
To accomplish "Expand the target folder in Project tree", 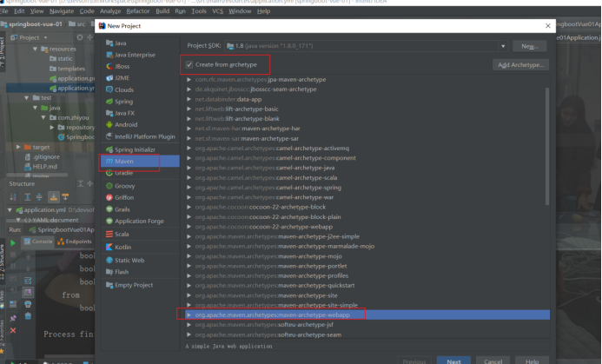I will tap(18, 147).
